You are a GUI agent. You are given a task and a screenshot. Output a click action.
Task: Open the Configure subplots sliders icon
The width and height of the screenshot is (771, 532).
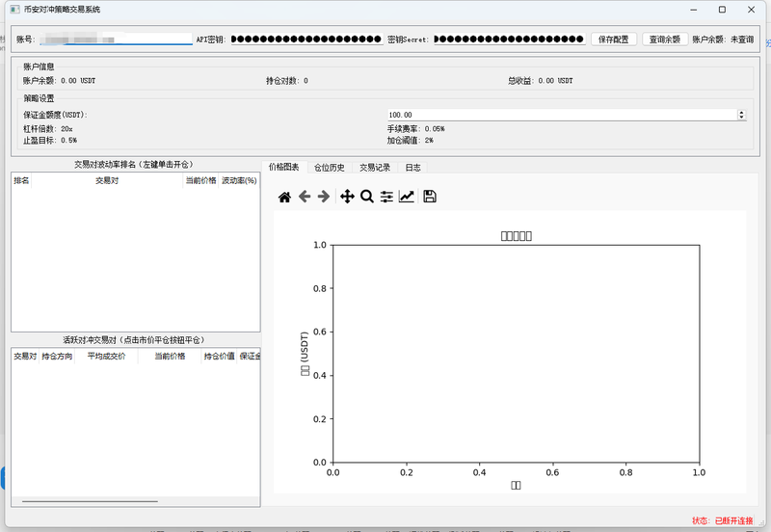(386, 197)
